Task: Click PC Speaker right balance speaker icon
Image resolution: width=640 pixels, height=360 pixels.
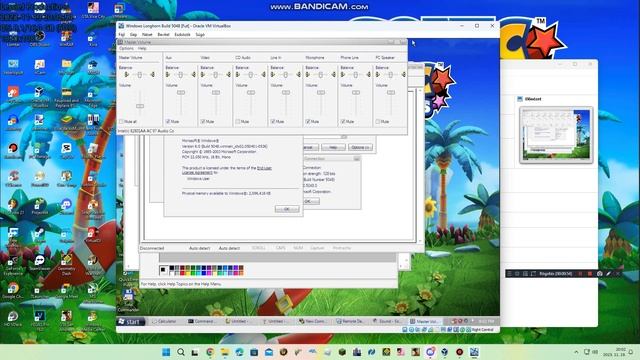Action: 403,75
